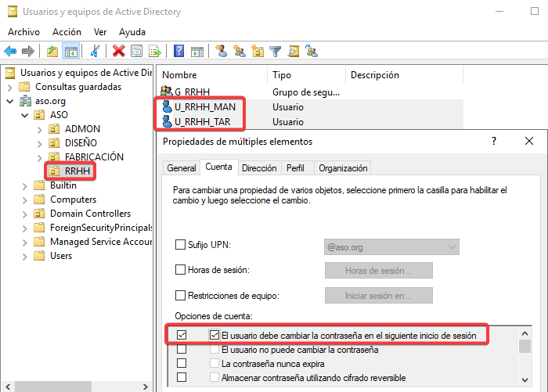Viewport: 548px width, 392px height.
Task: Click the blue Back arrow in toolbar
Action: (10, 52)
